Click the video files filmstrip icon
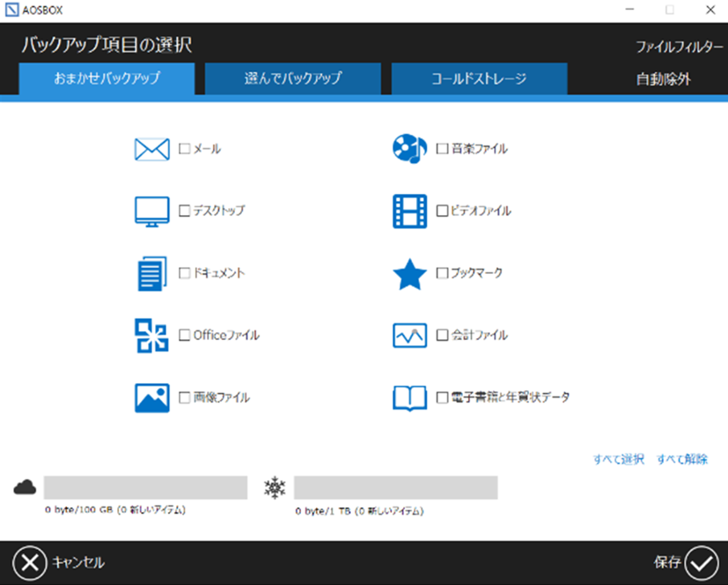The image size is (728, 585). point(409,211)
